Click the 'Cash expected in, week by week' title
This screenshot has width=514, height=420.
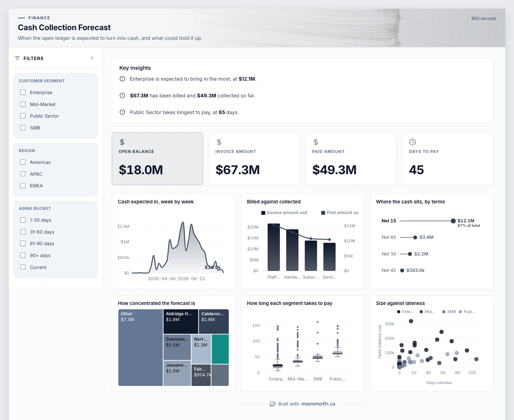pos(156,202)
